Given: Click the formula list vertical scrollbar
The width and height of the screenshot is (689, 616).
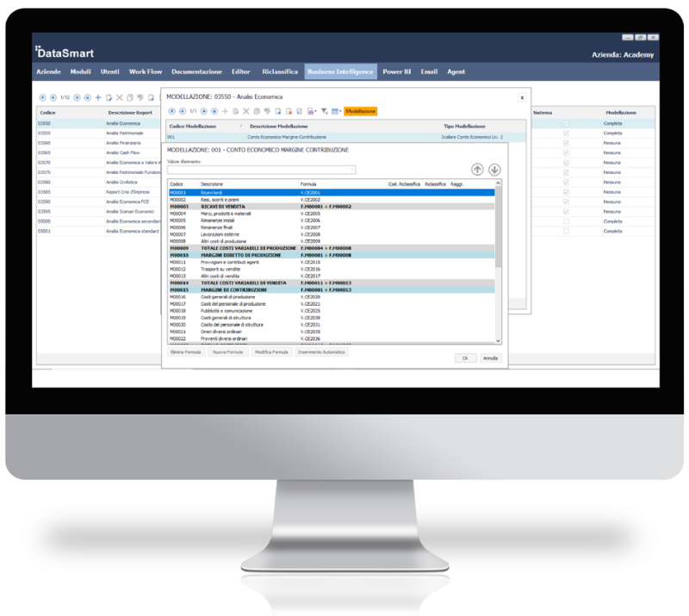Looking at the screenshot, I should (x=498, y=258).
